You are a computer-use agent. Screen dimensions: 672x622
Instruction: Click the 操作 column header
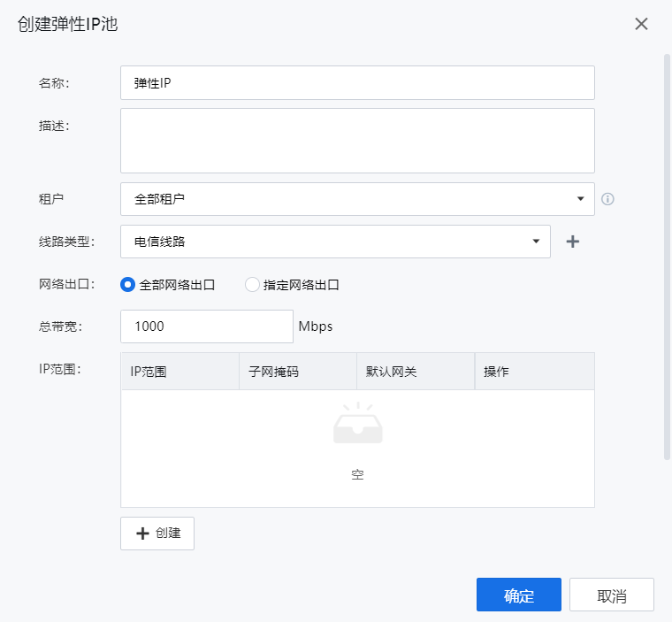tap(534, 372)
